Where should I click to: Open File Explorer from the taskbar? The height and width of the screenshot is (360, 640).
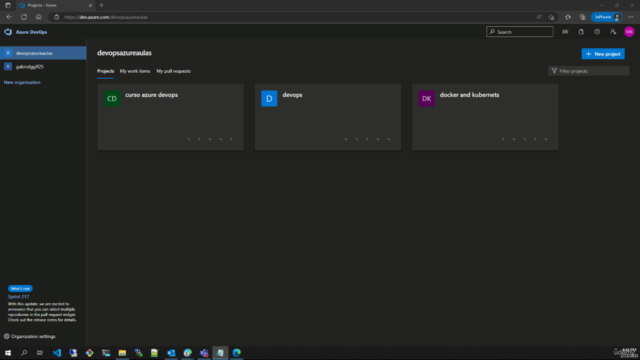122,353
